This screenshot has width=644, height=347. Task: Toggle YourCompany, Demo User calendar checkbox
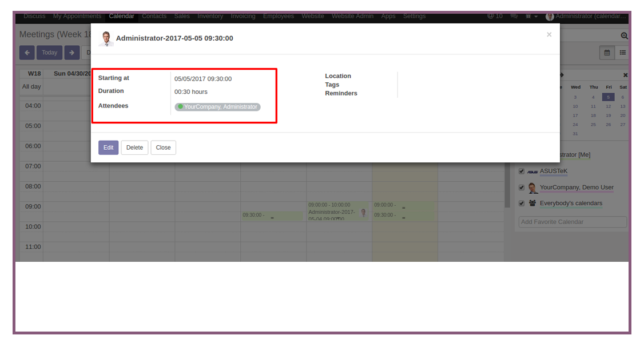522,188
